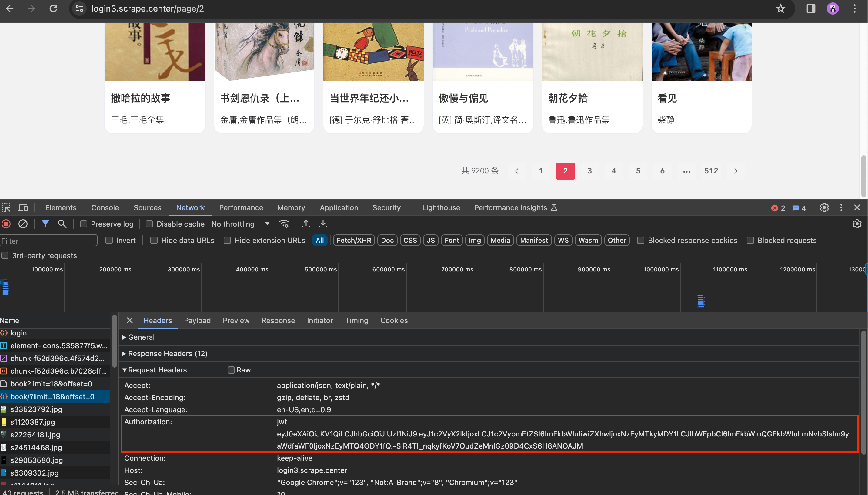Open the Cookies tab of request
Image resolution: width=868 pixels, height=495 pixels.
[394, 320]
